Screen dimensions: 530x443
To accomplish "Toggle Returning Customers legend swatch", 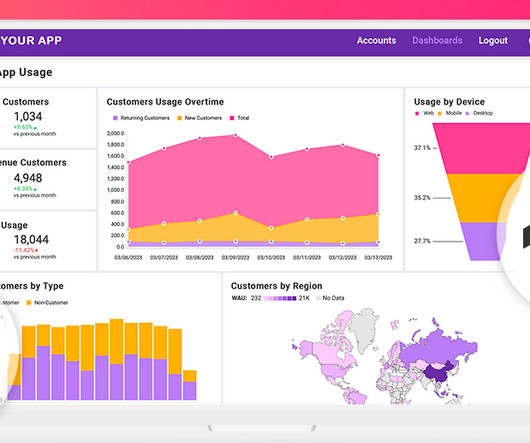I will [115, 118].
